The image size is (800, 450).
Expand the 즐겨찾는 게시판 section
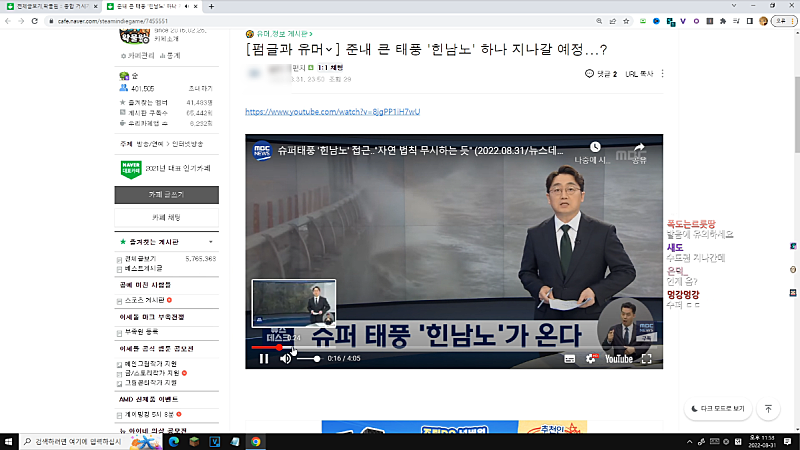(x=210, y=242)
